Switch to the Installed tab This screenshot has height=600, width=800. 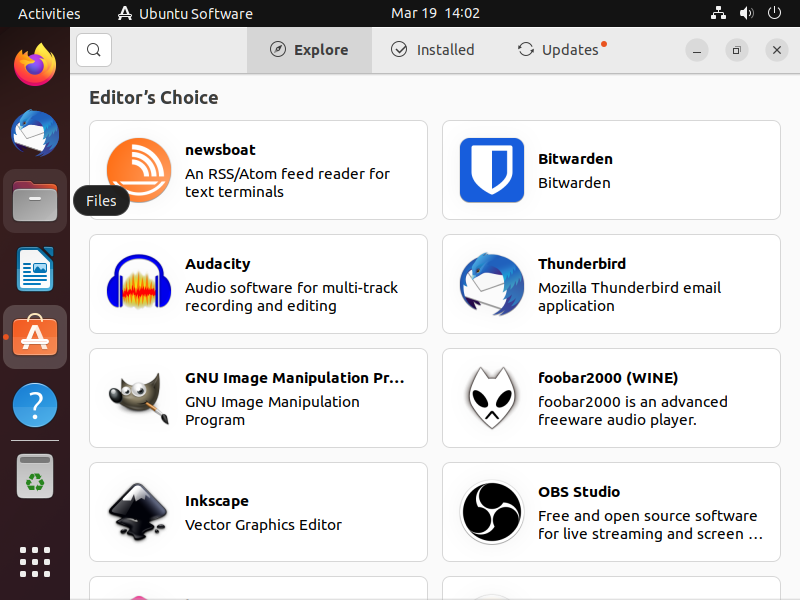tap(433, 50)
